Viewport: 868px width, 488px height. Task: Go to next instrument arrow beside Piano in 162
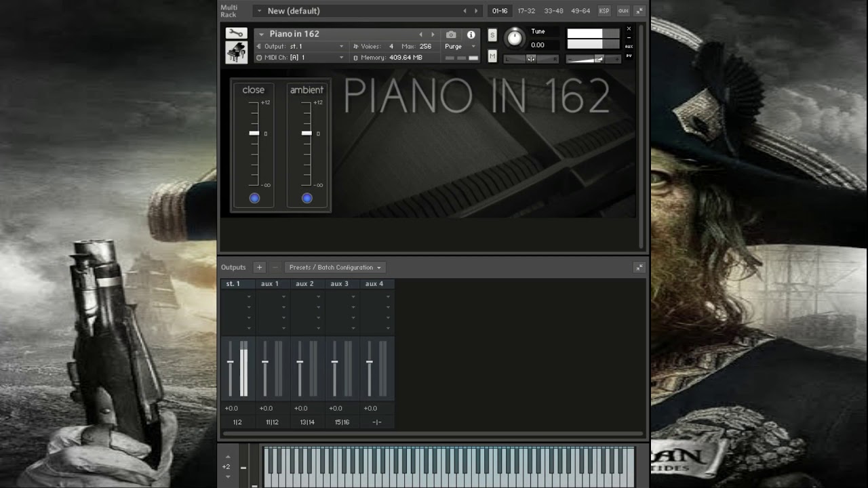(433, 34)
